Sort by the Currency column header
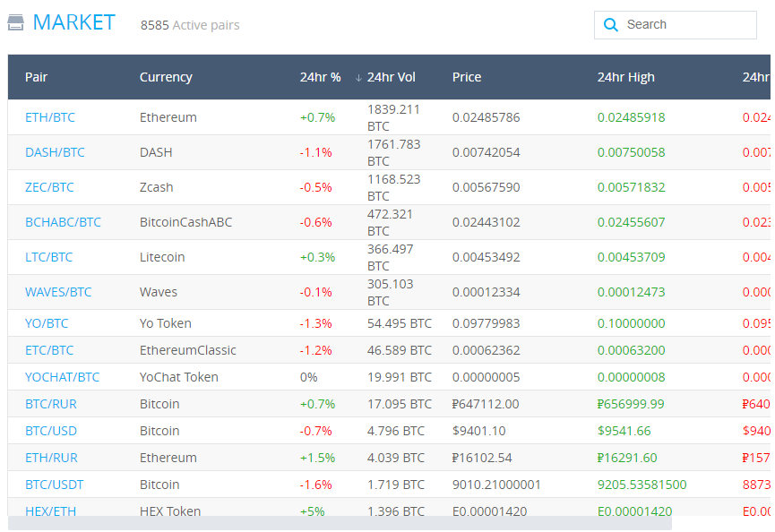Screen dimensions: 775x532 pyautogui.click(x=166, y=77)
